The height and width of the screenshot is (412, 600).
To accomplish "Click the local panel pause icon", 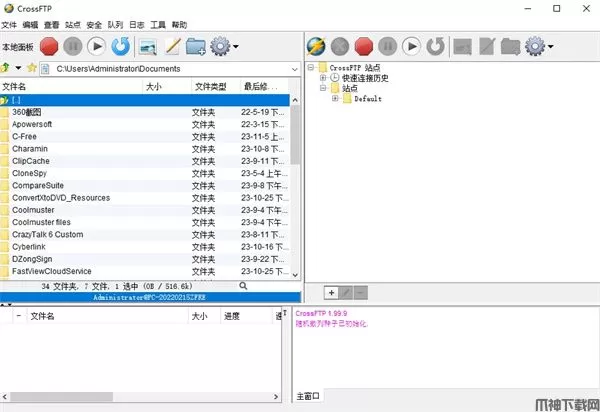I will pyautogui.click(x=73, y=47).
